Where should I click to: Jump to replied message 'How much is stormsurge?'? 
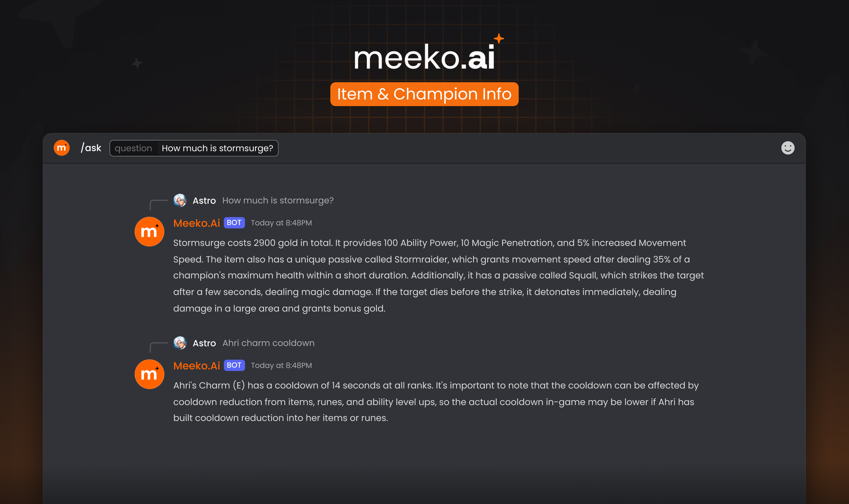(278, 201)
